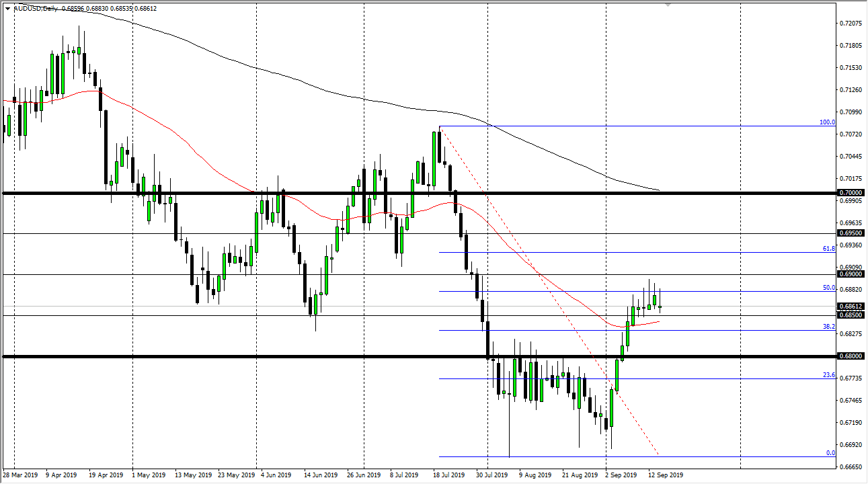The width and height of the screenshot is (868, 484).
Task: Click the 12 Sep 2019 date label
Action: pos(665,475)
